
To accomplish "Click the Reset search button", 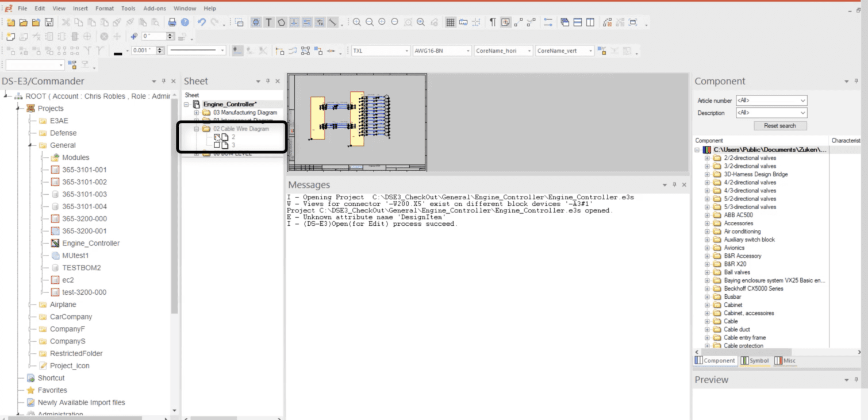I will click(x=780, y=126).
